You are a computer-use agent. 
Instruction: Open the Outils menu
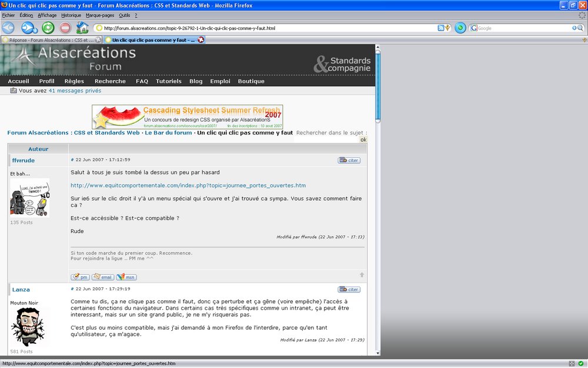tap(125, 15)
